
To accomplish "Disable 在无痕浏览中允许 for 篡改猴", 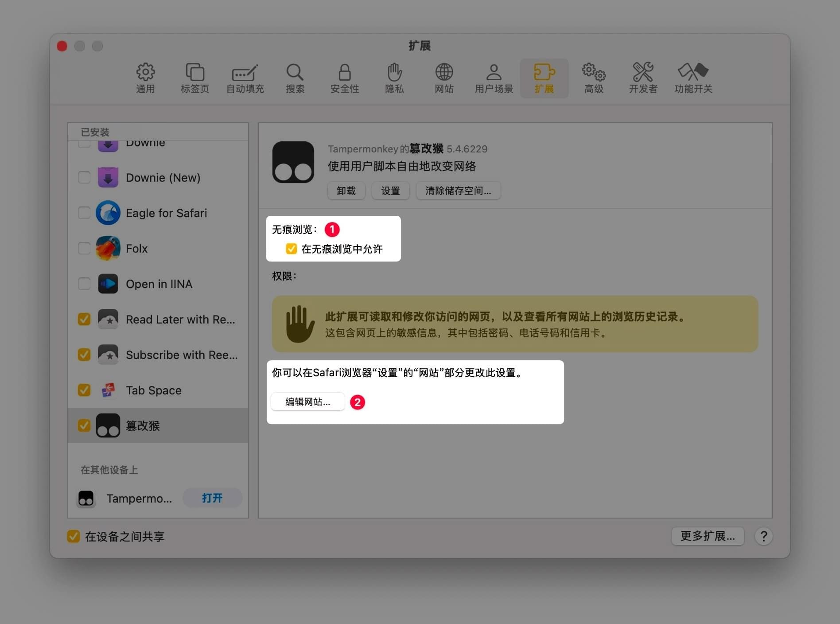I will 291,249.
